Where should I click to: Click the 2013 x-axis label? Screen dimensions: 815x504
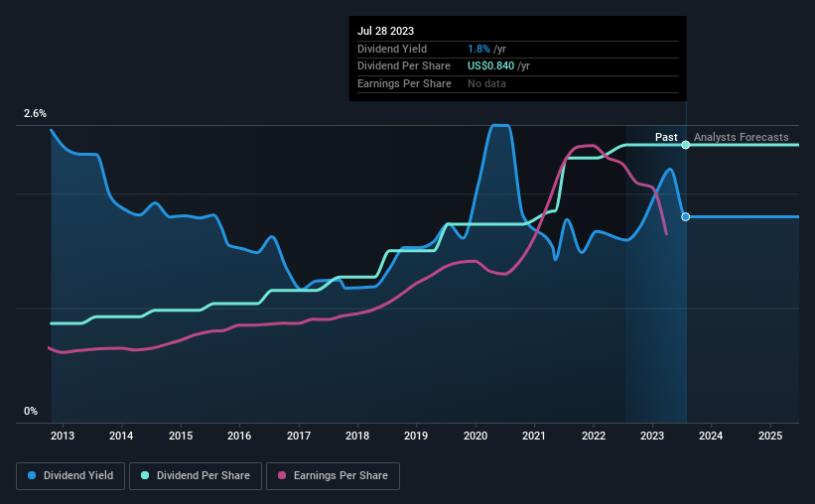pos(63,436)
